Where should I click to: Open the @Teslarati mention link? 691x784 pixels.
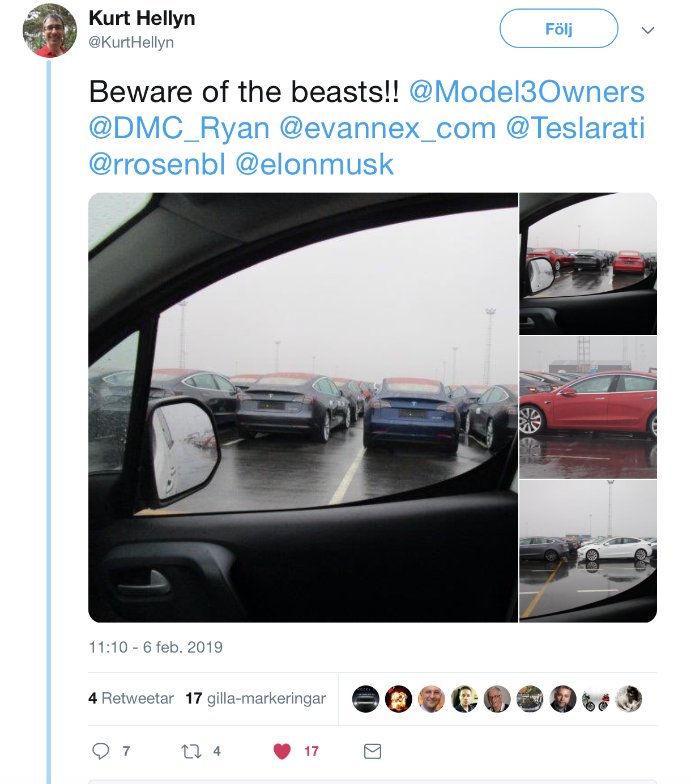click(x=575, y=128)
